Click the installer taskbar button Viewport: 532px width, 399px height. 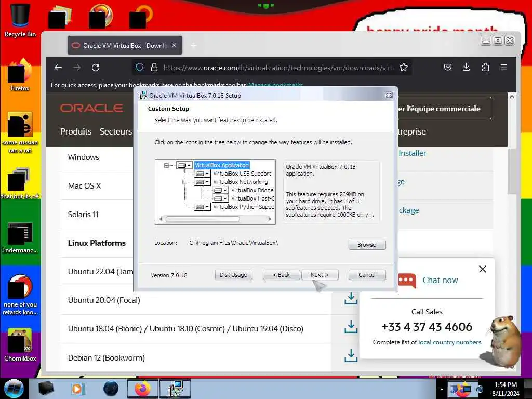(x=175, y=389)
